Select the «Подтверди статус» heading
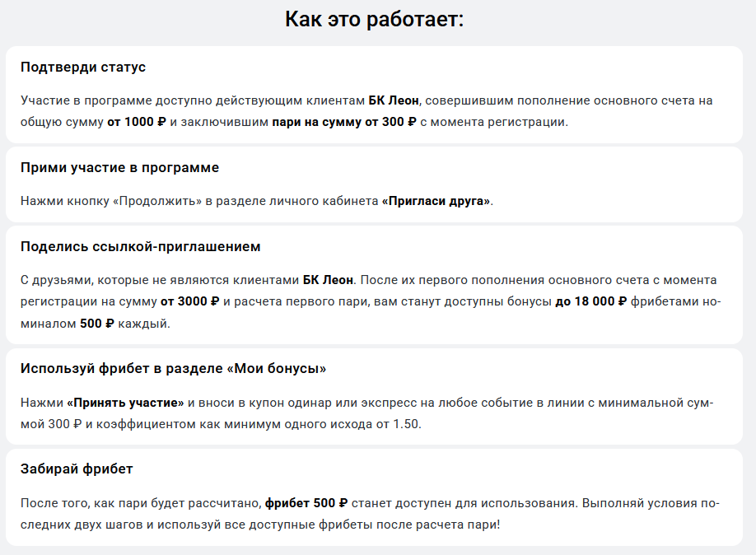756x555 pixels. (x=83, y=67)
